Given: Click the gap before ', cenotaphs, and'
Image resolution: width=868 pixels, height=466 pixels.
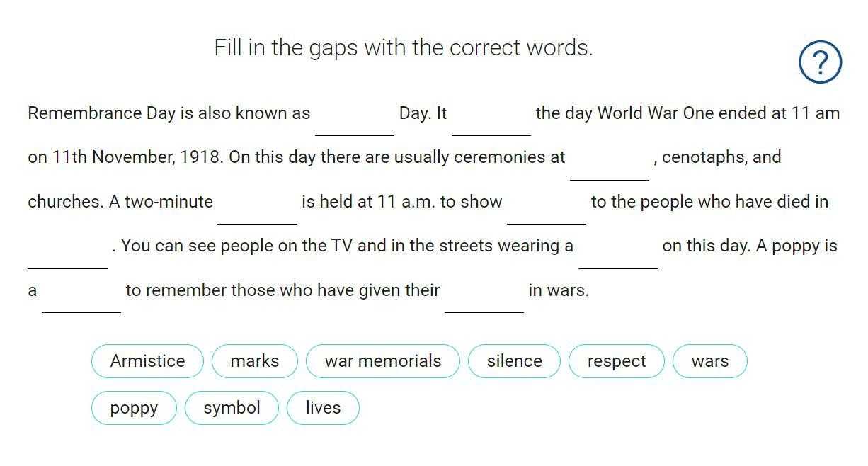Looking at the screenshot, I should point(610,163).
